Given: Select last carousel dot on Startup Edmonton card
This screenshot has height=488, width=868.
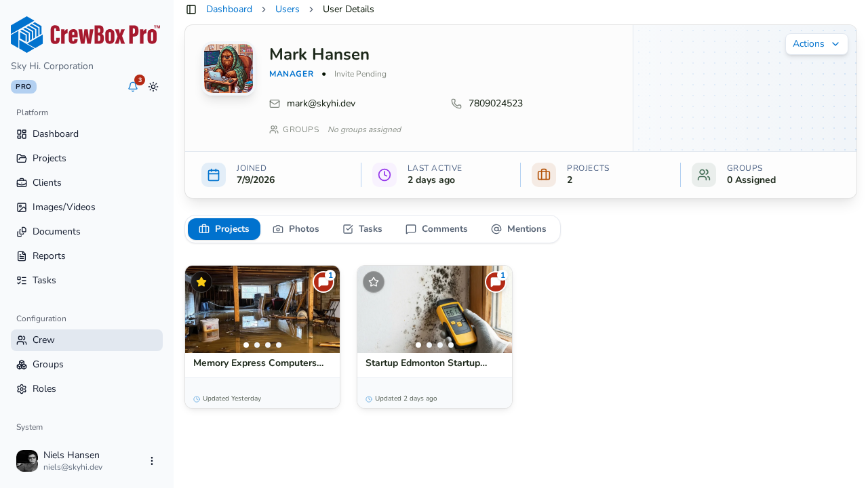Looking at the screenshot, I should point(451,345).
